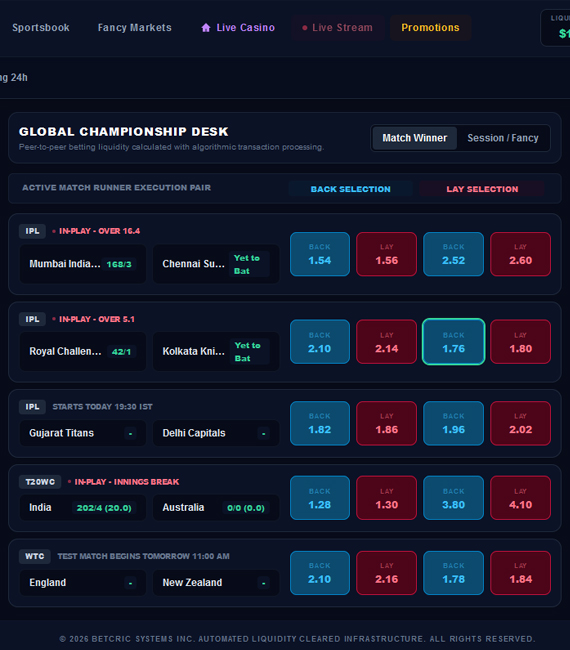Lay New Zealand at 1.84

coord(521,573)
